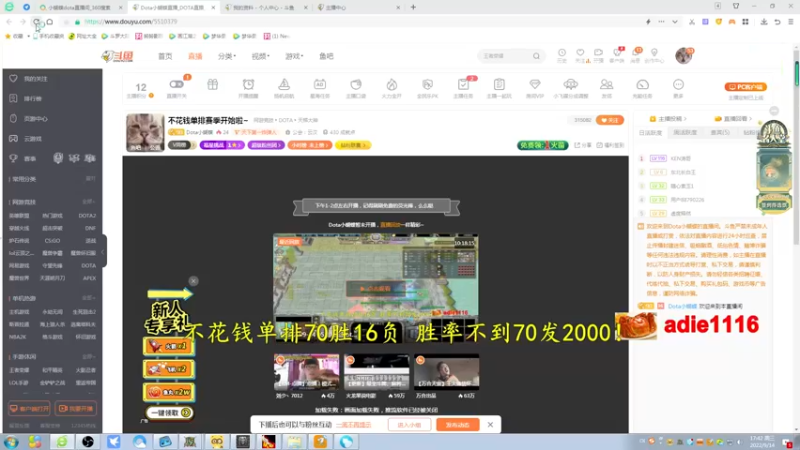Screen dimensions: 800x450
Task: Open the streamer cat avatar
Action: click(x=145, y=133)
